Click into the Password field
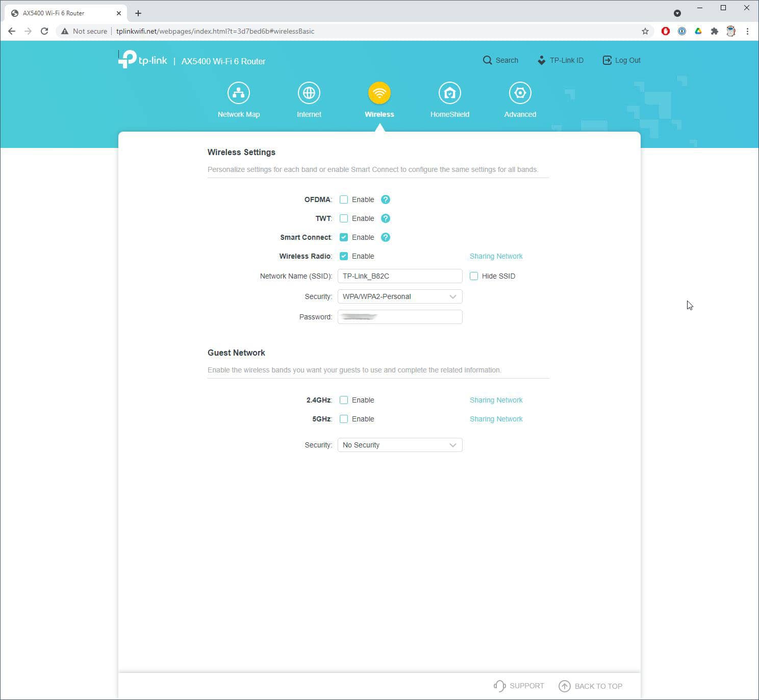Image resolution: width=759 pixels, height=700 pixels. click(400, 317)
